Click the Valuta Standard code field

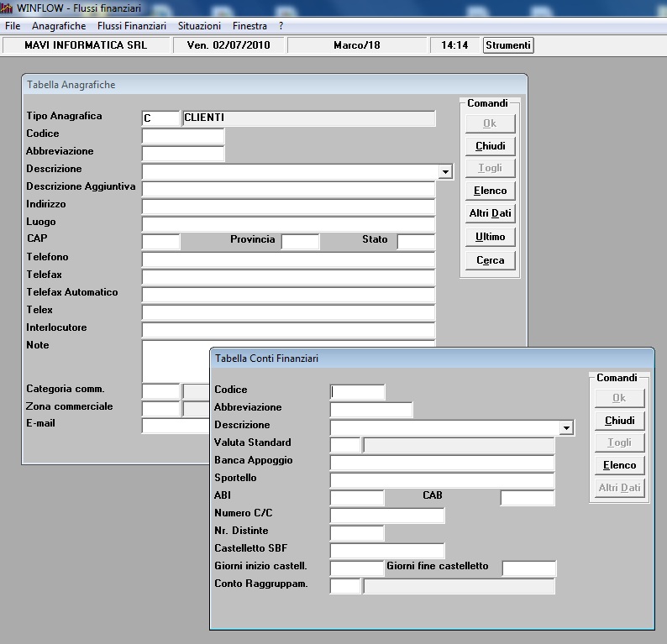point(345,445)
